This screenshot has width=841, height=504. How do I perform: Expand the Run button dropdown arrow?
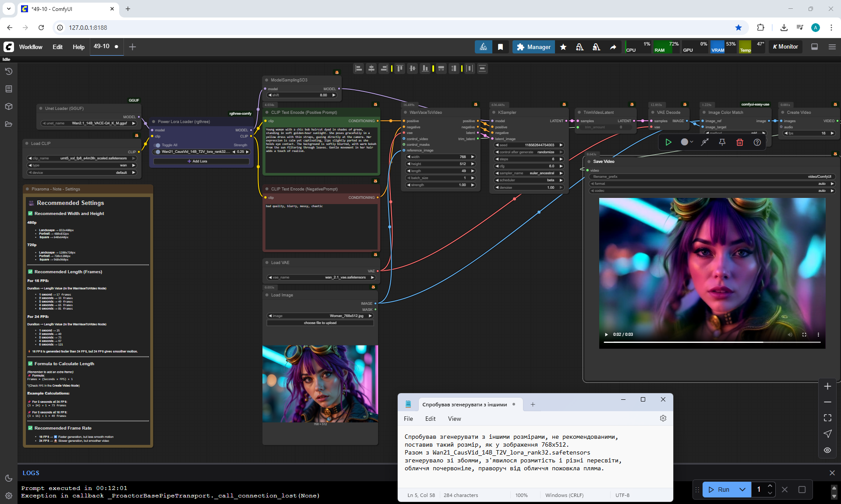(742, 490)
